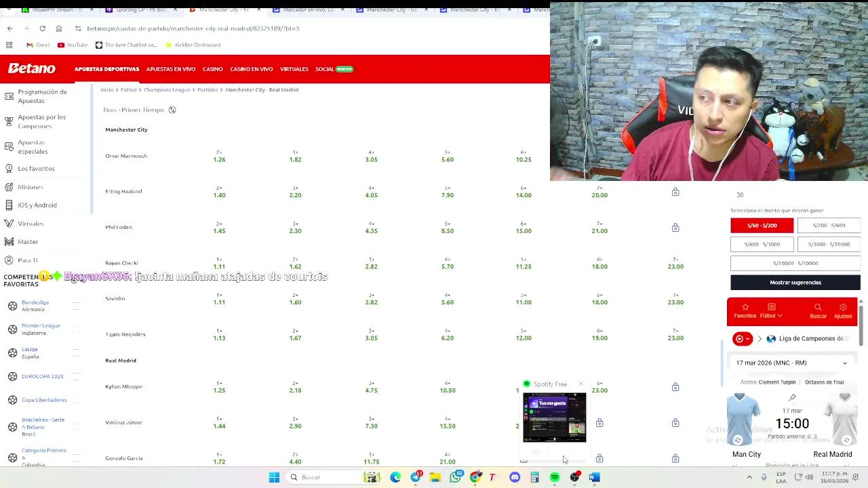
Task: Open Apuestas especiales sidebar item
Action: point(33,147)
